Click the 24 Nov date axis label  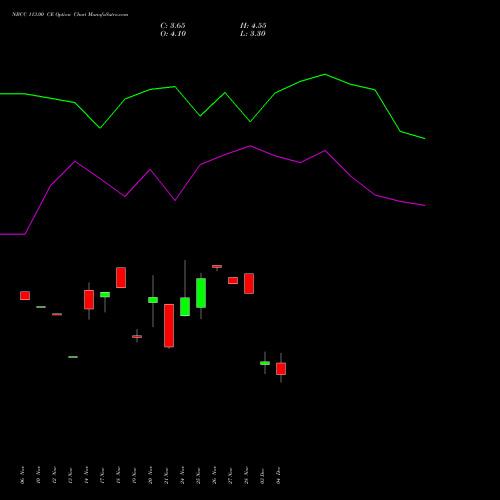[182, 475]
